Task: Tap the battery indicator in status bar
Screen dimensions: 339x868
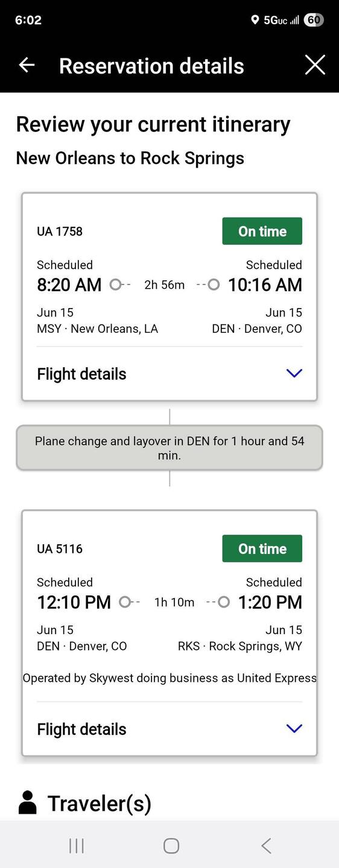Action: point(314,20)
